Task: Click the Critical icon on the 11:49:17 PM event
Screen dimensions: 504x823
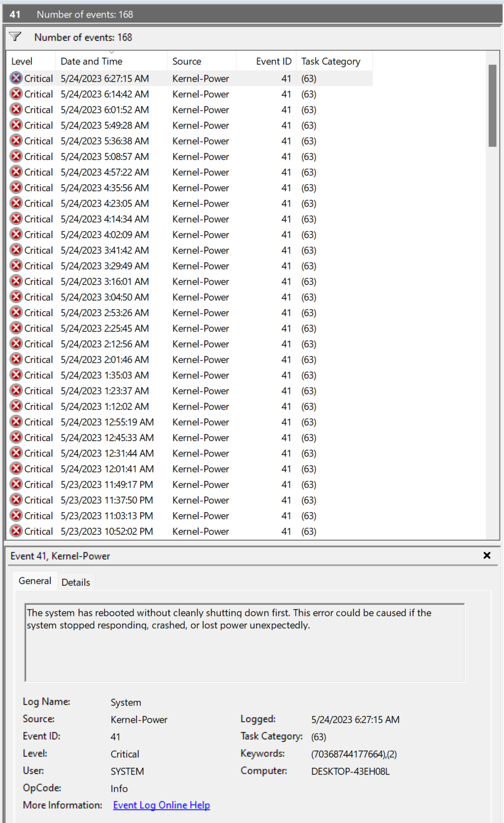Action: point(16,484)
